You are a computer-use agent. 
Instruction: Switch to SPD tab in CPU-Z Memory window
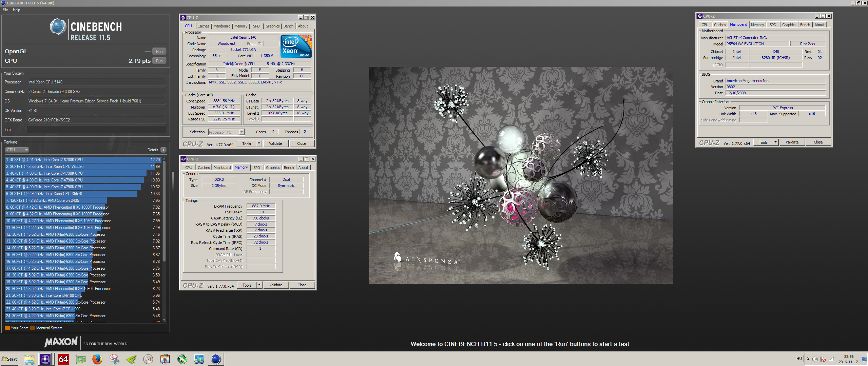pos(257,168)
